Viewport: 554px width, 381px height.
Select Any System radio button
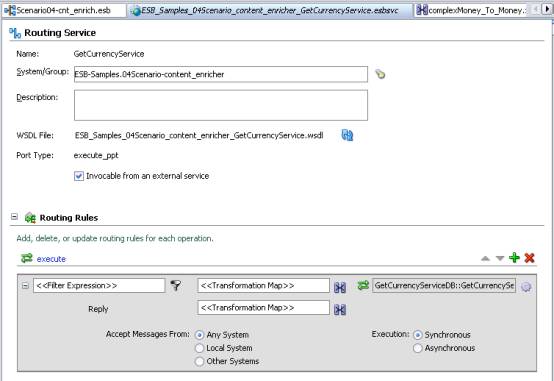click(x=199, y=334)
